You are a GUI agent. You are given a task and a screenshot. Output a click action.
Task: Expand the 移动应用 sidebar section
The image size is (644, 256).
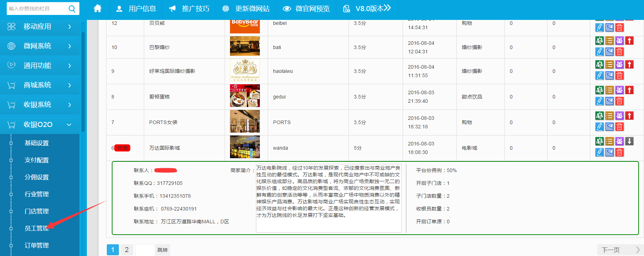pos(40,27)
